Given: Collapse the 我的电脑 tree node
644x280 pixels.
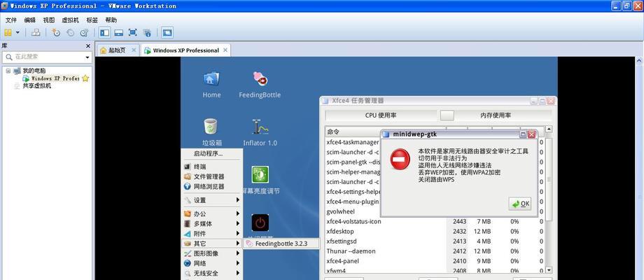Looking at the screenshot, I should click(8, 71).
